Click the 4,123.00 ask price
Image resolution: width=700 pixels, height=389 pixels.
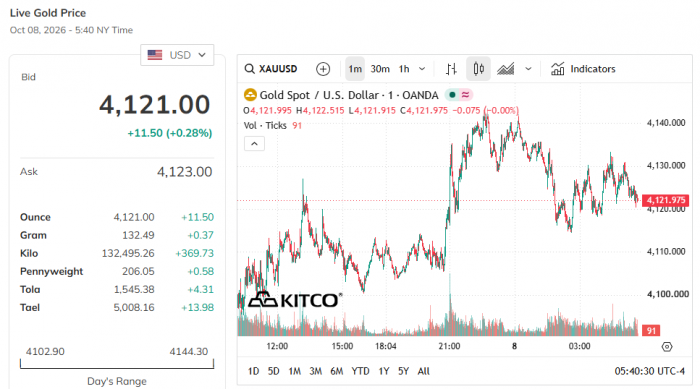pos(184,172)
